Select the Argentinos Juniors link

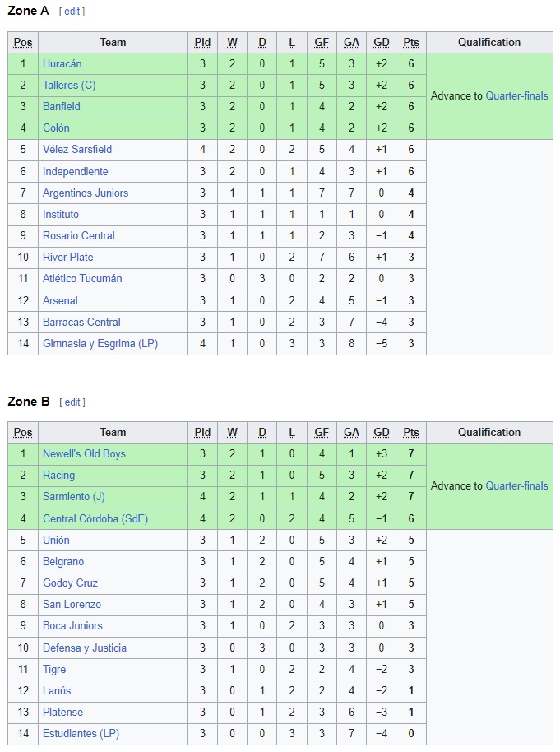[x=86, y=193]
